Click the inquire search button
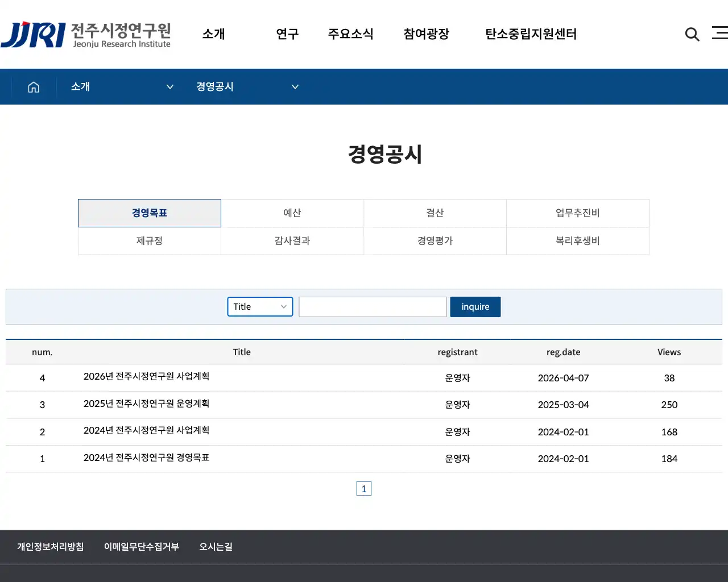 (475, 307)
